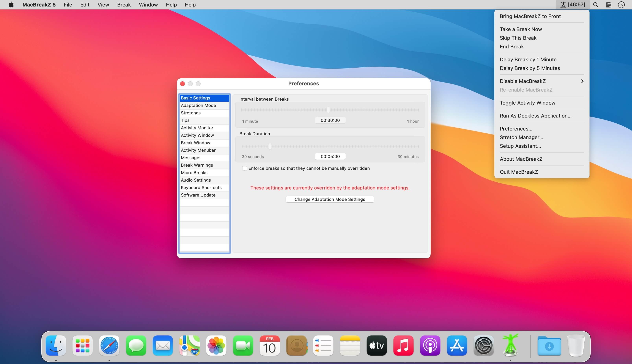Image resolution: width=632 pixels, height=364 pixels.
Task: Close the Preferences window
Action: point(182,84)
